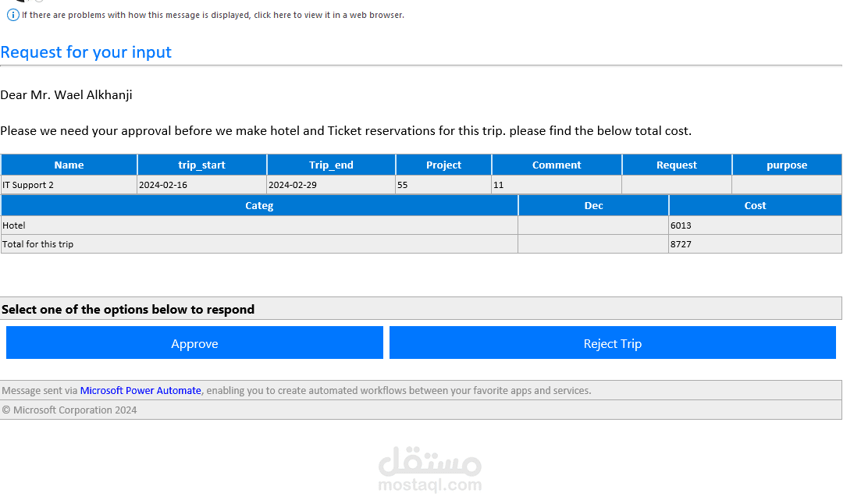Click the Cost column header
Image resolution: width=861 pixels, height=504 pixels.
point(755,205)
